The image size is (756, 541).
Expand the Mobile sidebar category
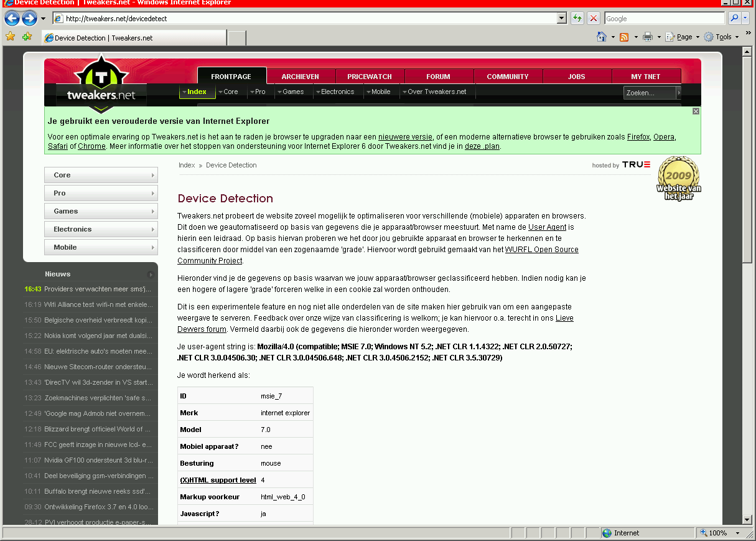click(101, 247)
